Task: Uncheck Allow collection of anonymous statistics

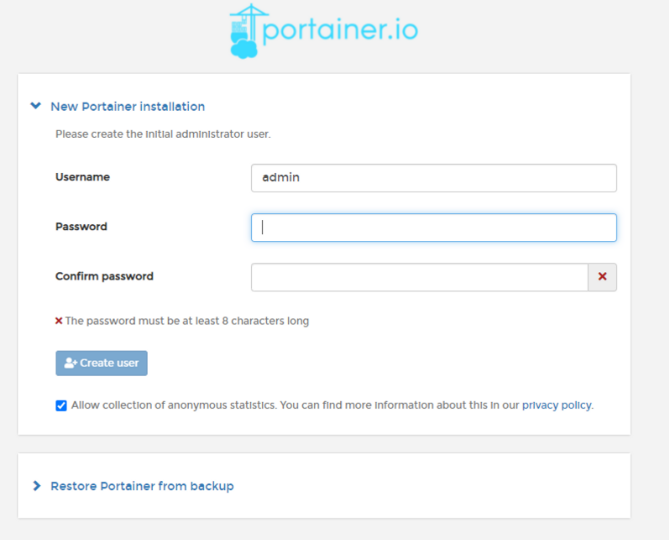Action: tap(61, 405)
